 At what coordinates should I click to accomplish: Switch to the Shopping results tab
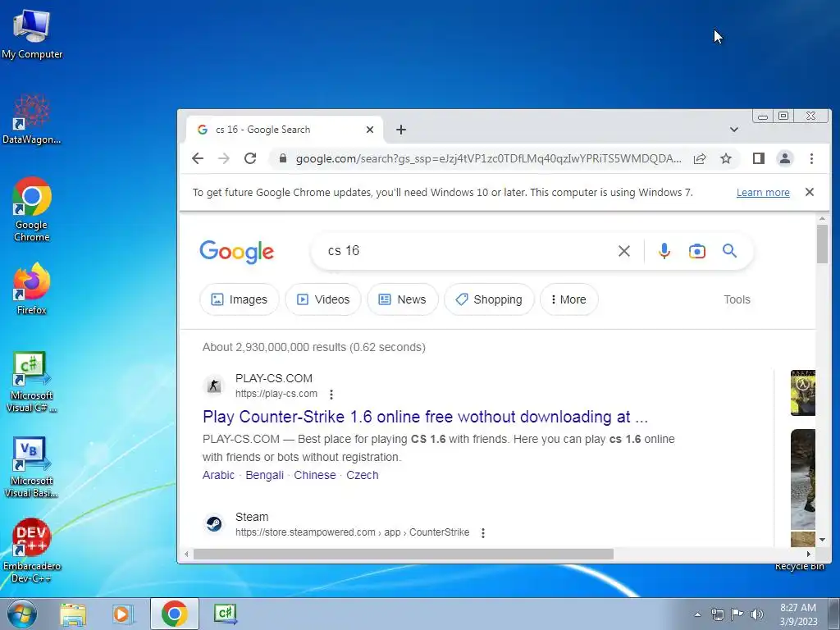click(x=489, y=299)
